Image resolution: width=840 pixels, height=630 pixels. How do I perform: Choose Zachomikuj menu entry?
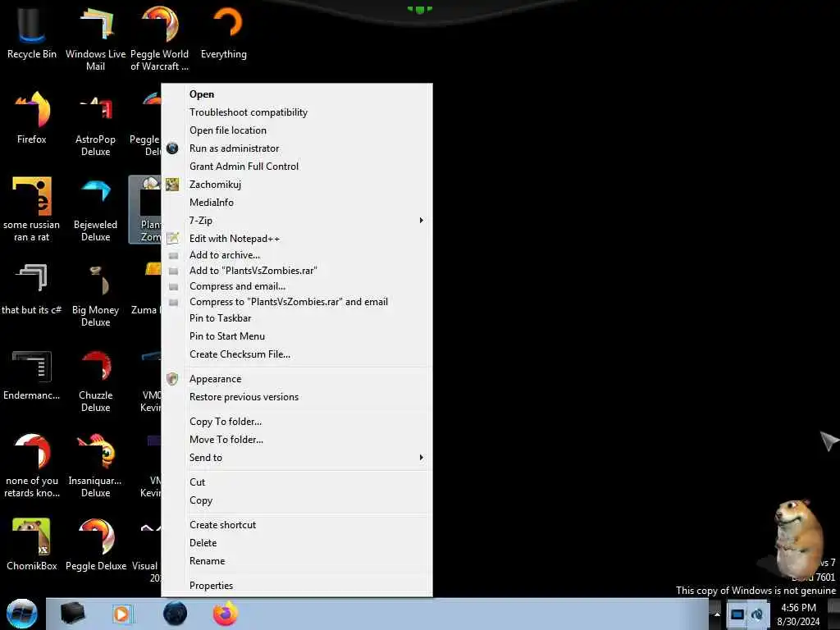[x=297, y=185]
